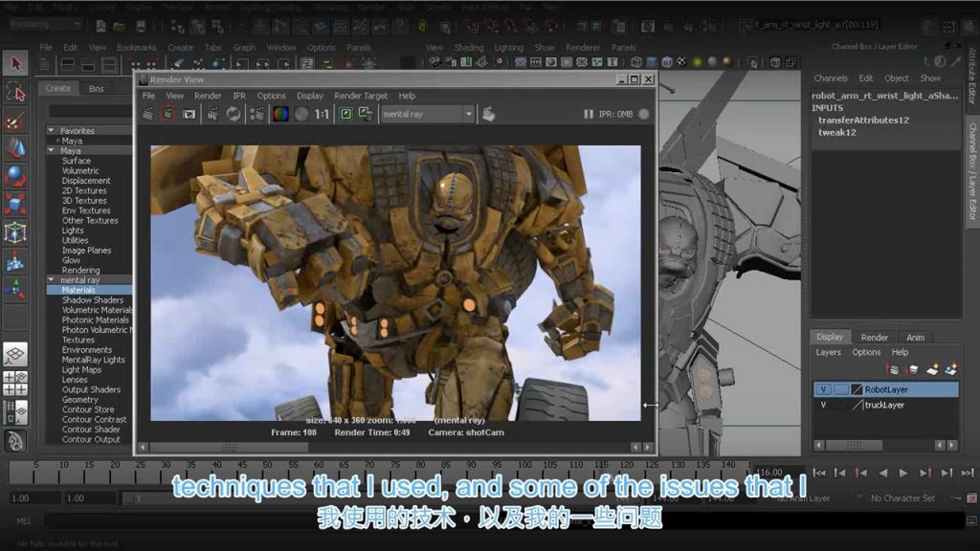
Task: Click the layer editor horizontal scrollbar thumb
Action: 854,446
